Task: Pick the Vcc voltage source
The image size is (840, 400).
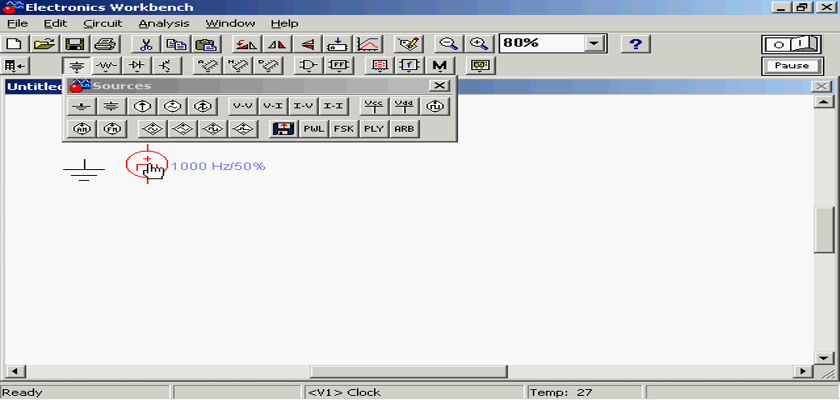Action: [x=374, y=106]
